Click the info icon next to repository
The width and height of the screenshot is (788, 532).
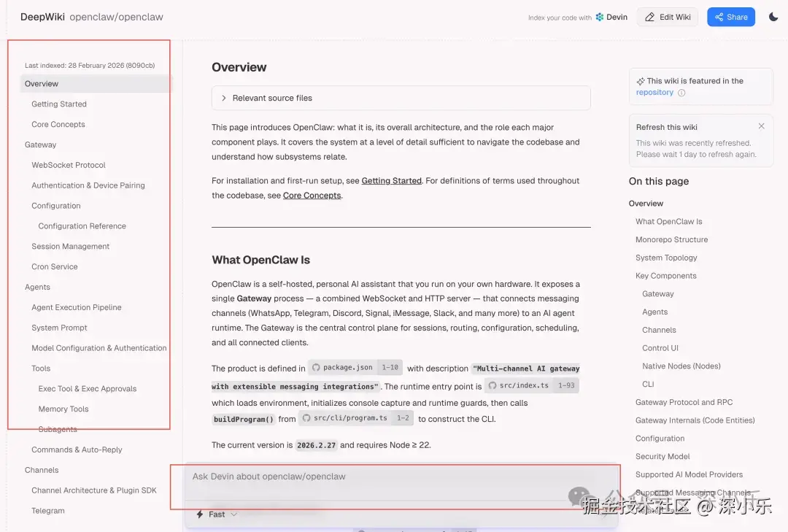[681, 93]
